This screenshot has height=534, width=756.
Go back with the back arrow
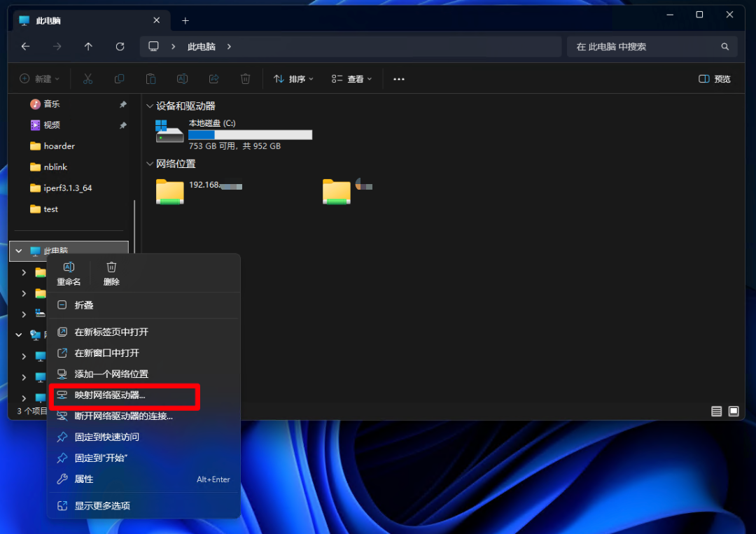coord(26,47)
